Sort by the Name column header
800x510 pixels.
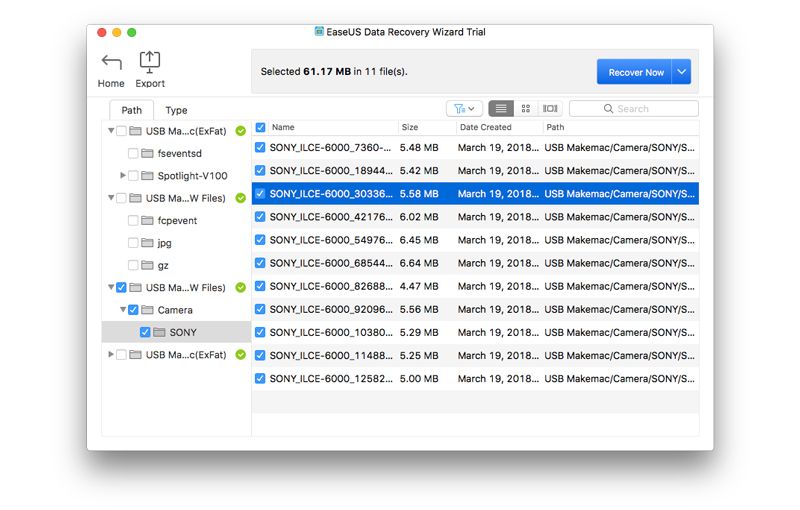[x=283, y=128]
